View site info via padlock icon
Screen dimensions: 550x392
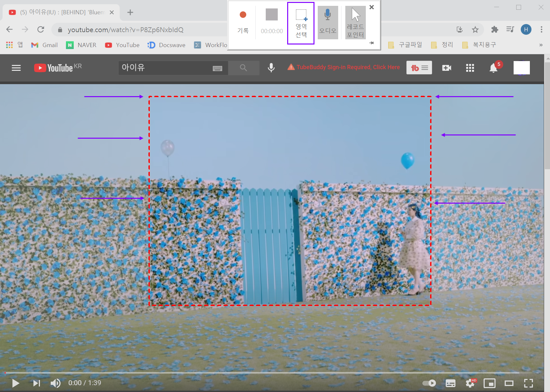[x=60, y=30]
